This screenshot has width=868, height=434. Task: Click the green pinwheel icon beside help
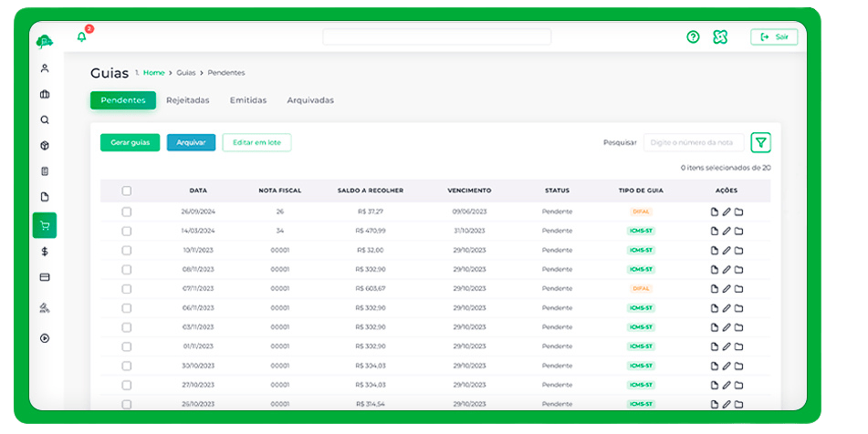(720, 37)
